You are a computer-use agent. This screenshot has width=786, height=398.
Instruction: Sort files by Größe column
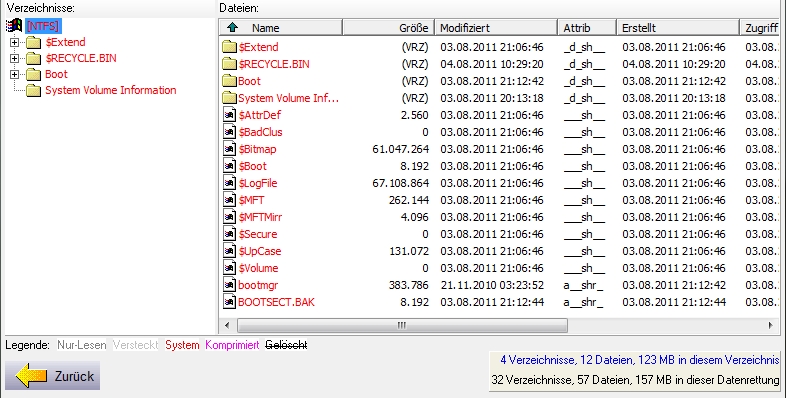point(388,28)
